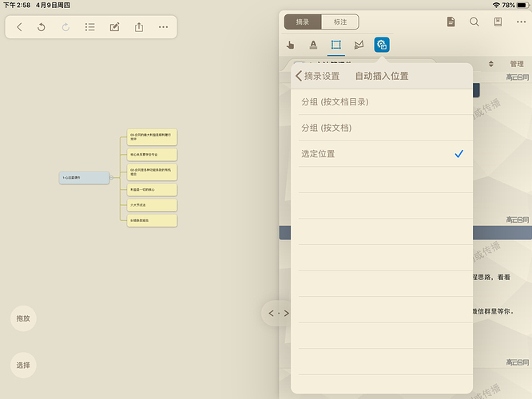The width and height of the screenshot is (532, 399).
Task: Tap the 管理 button
Action: (x=517, y=64)
